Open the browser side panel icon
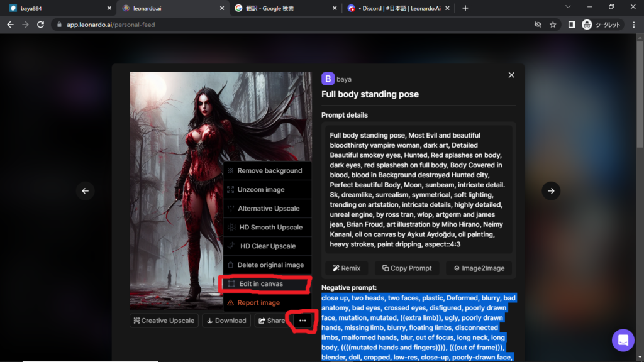The width and height of the screenshot is (644, 362). pos(571,25)
